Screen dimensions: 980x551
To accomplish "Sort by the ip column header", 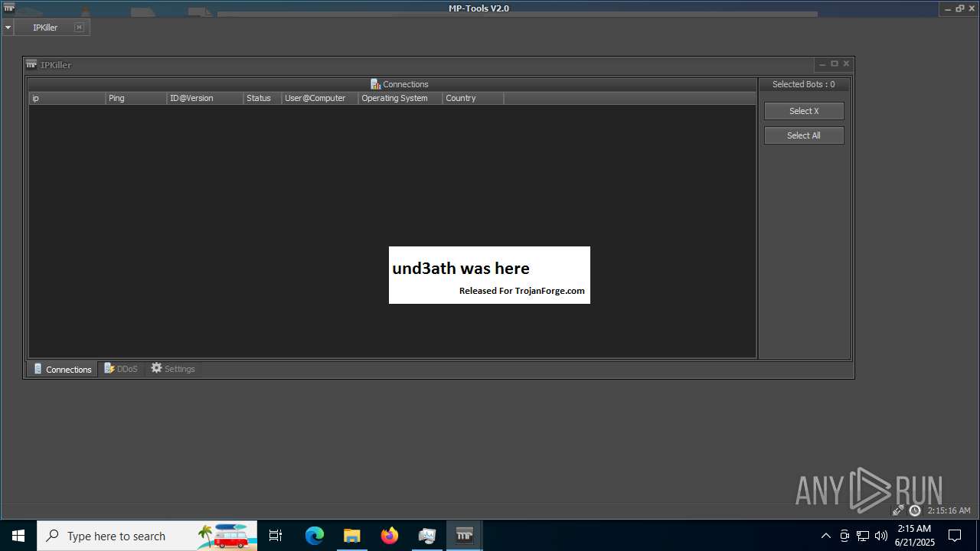I will [67, 98].
